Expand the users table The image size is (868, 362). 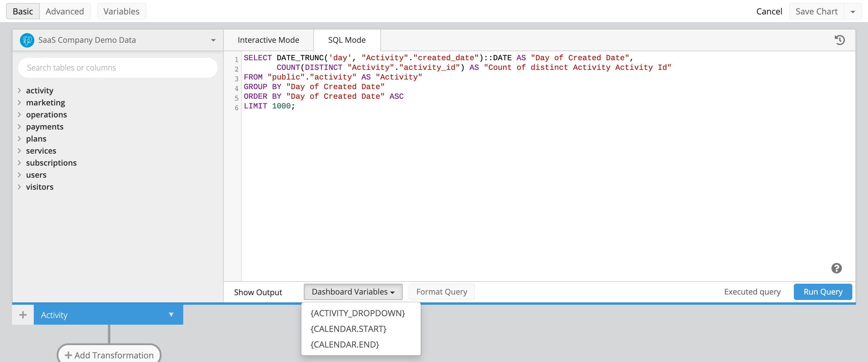[19, 175]
